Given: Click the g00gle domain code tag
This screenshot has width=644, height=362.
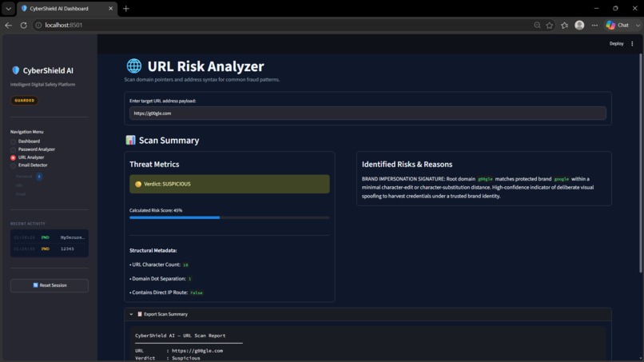Looking at the screenshot, I should tap(485, 179).
